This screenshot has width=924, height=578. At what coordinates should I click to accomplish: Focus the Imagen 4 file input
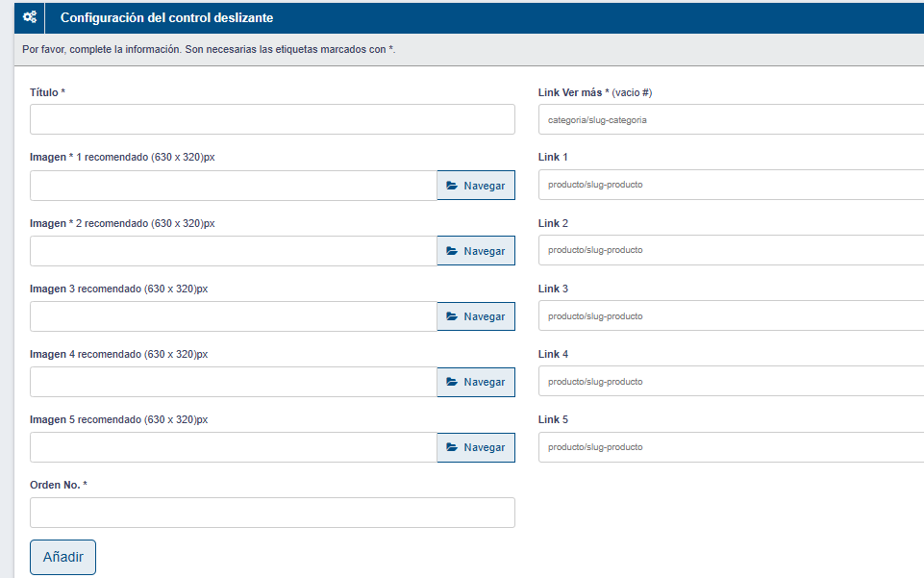[x=234, y=382]
